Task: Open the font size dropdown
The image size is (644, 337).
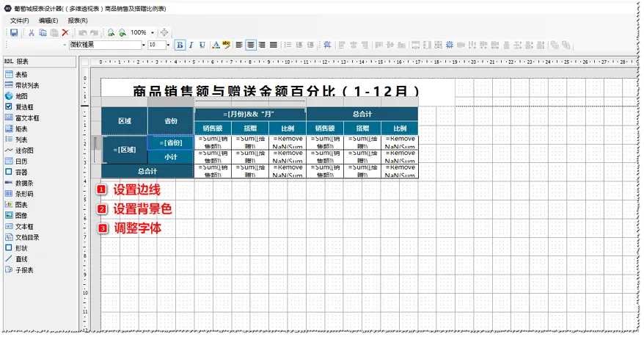Action: pos(168,45)
